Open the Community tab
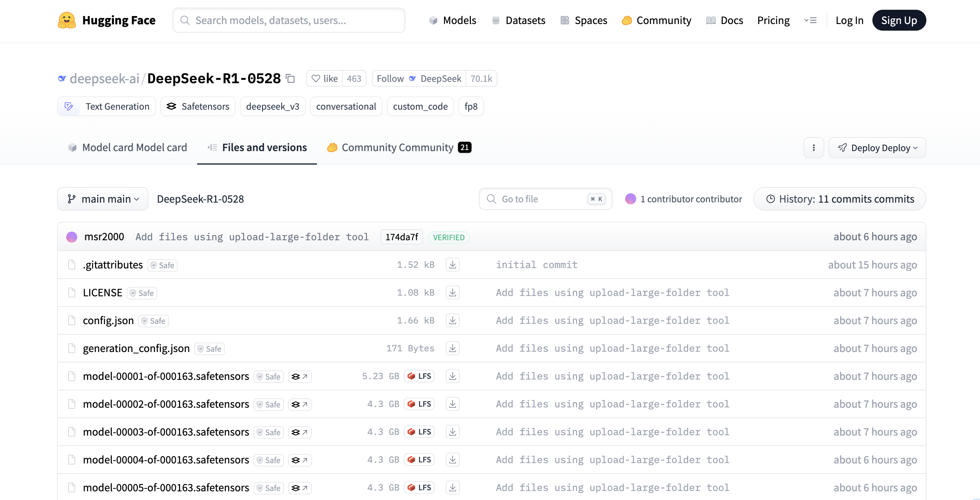Viewport: 980px width, 500px height. tap(398, 148)
